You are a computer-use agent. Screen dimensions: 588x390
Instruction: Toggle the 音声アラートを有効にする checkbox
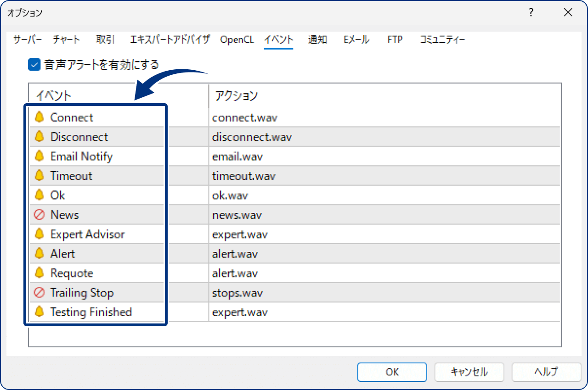34,64
